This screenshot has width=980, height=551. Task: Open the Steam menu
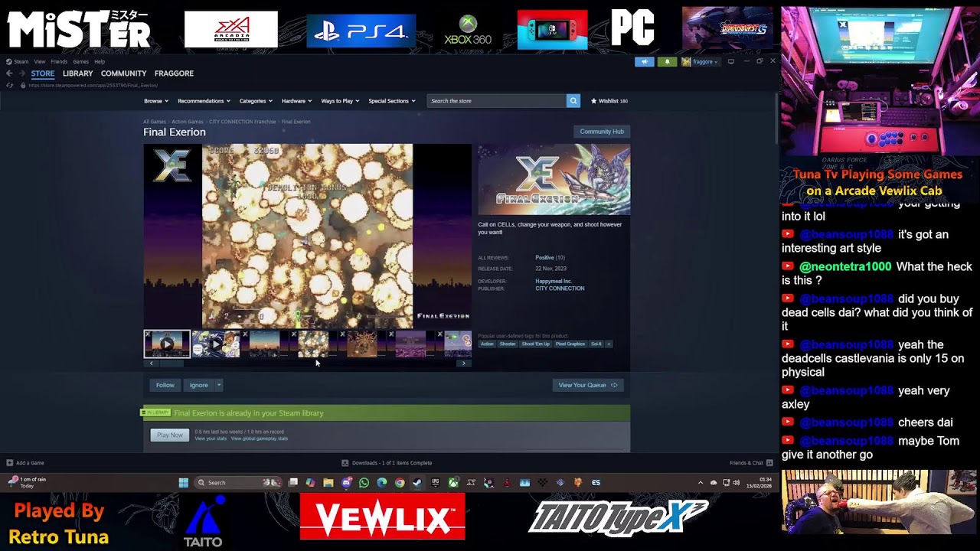[21, 62]
